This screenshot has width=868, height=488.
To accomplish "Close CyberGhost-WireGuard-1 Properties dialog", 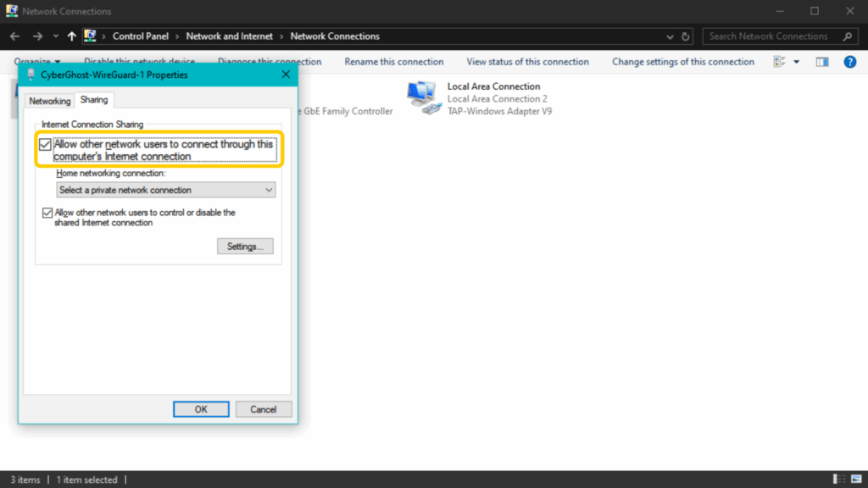I will coord(286,75).
